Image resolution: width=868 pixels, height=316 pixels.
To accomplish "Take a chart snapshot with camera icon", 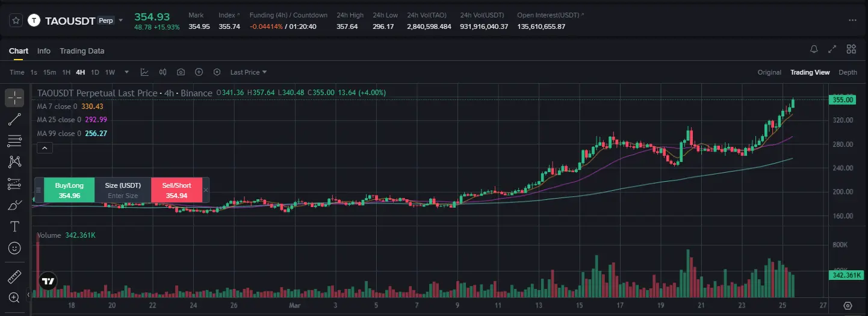I will (181, 72).
